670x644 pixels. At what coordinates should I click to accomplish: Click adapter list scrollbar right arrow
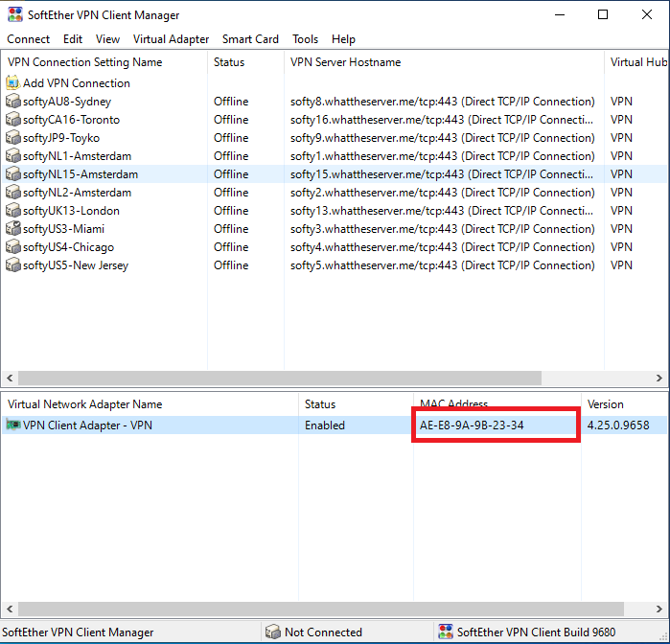tap(659, 609)
